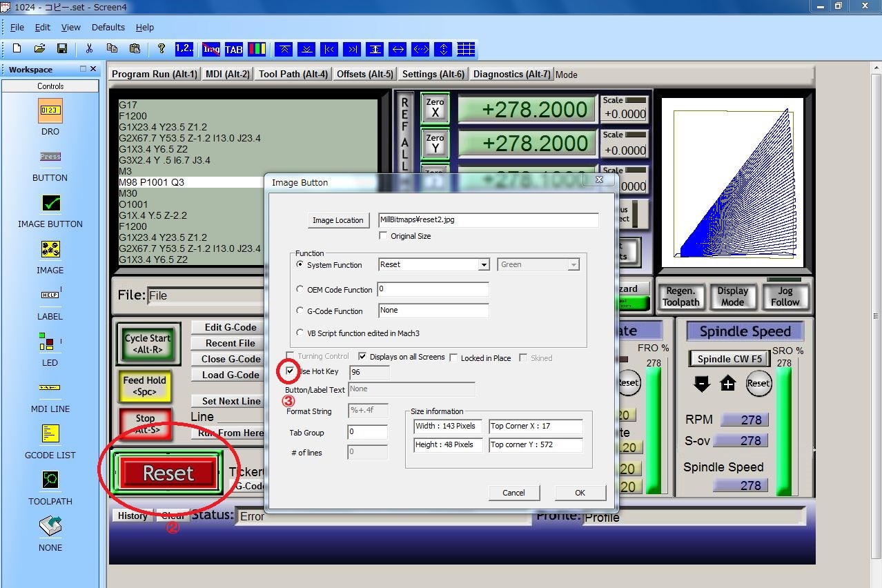The width and height of the screenshot is (882, 588).
Task: Click the Open file toolbar icon
Action: pyautogui.click(x=40, y=49)
